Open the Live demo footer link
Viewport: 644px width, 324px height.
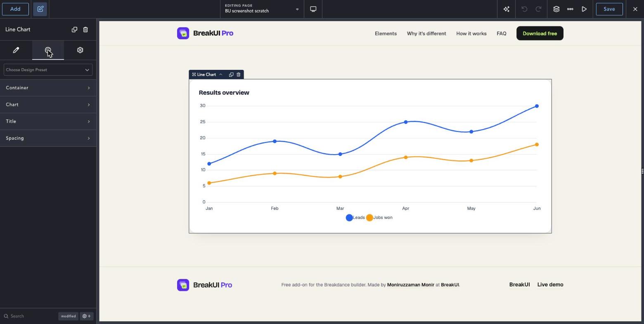coord(550,285)
